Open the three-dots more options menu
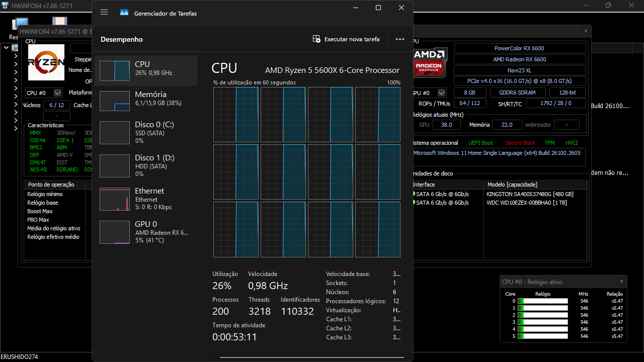Screen dimensions: 644x362 [400, 39]
